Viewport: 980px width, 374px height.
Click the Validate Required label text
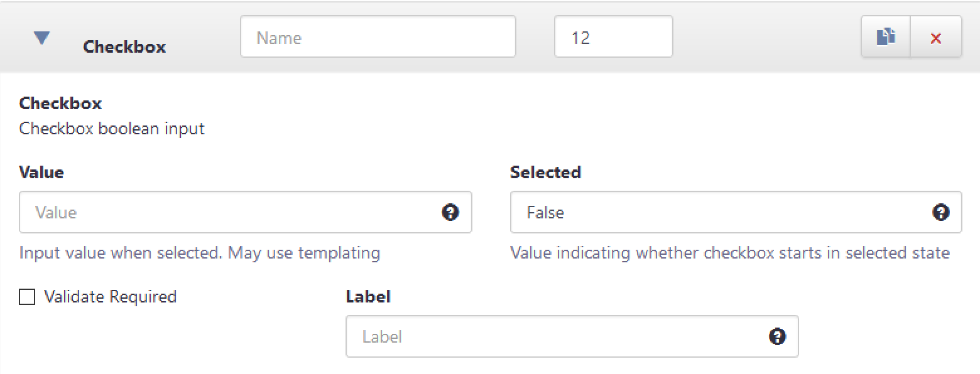[111, 296]
